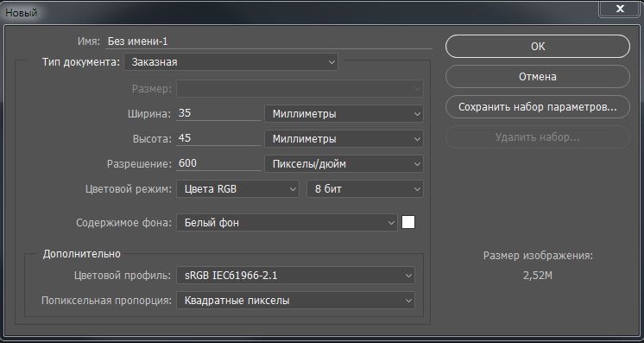This screenshot has height=343, width=644.
Task: Open the Высота units dropdown Миллиметры
Action: click(344, 139)
